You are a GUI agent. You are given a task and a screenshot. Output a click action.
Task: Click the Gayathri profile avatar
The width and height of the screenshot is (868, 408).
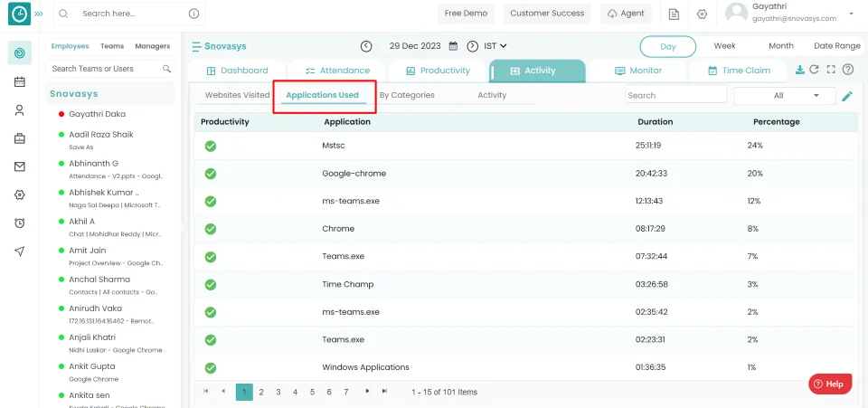(736, 13)
